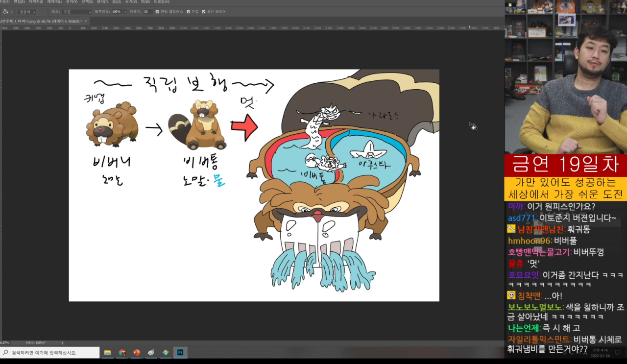This screenshot has height=364, width=627.
Task: Select the 비버니.png document tab
Action: (41, 21)
